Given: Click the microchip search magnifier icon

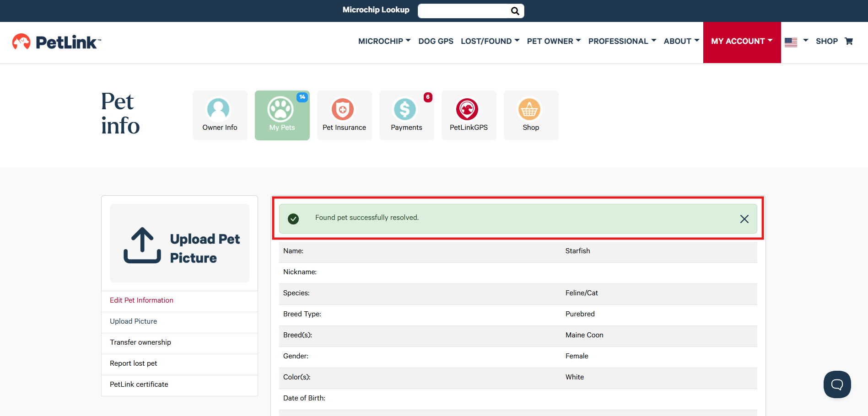Looking at the screenshot, I should [515, 11].
